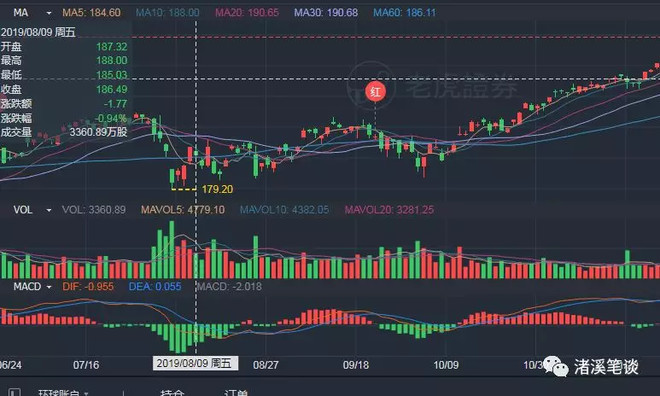Image resolution: width=660 pixels, height=396 pixels.
Task: Select the MA60: 186.11 legend
Action: pos(405,13)
